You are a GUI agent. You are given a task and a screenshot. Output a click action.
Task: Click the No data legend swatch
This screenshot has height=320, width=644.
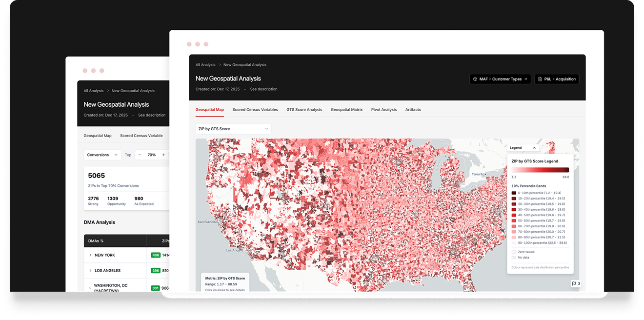click(x=514, y=258)
